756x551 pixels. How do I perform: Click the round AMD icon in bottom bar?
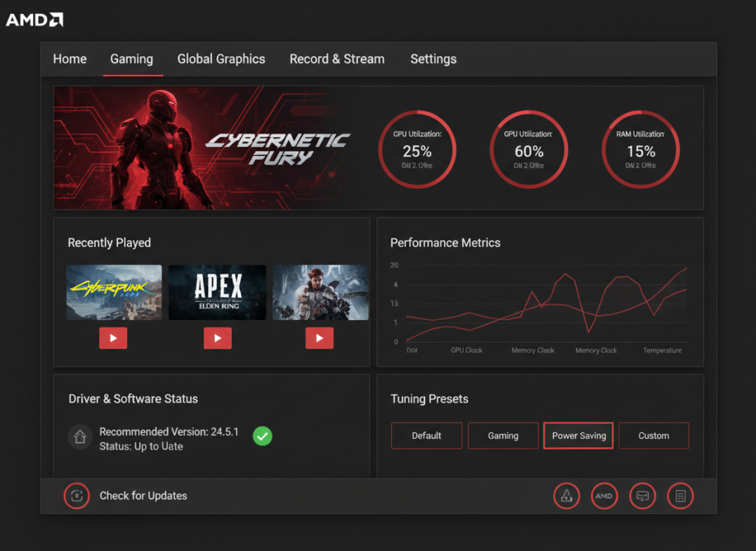tap(604, 496)
